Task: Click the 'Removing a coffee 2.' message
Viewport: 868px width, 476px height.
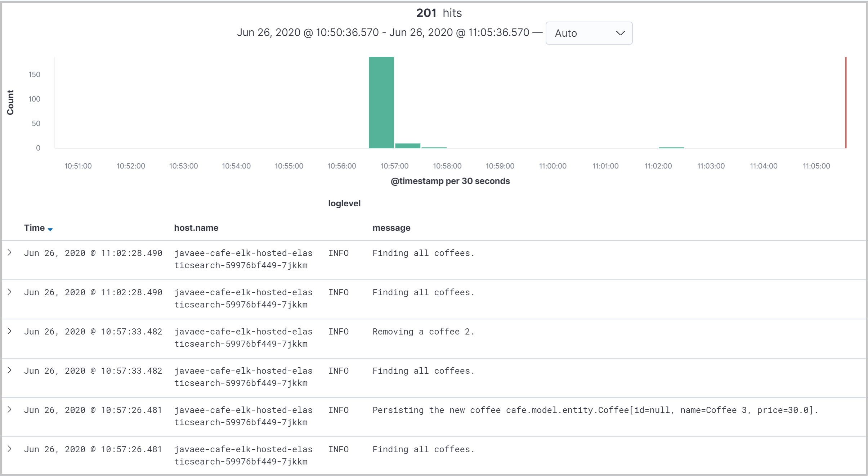Action: coord(424,332)
